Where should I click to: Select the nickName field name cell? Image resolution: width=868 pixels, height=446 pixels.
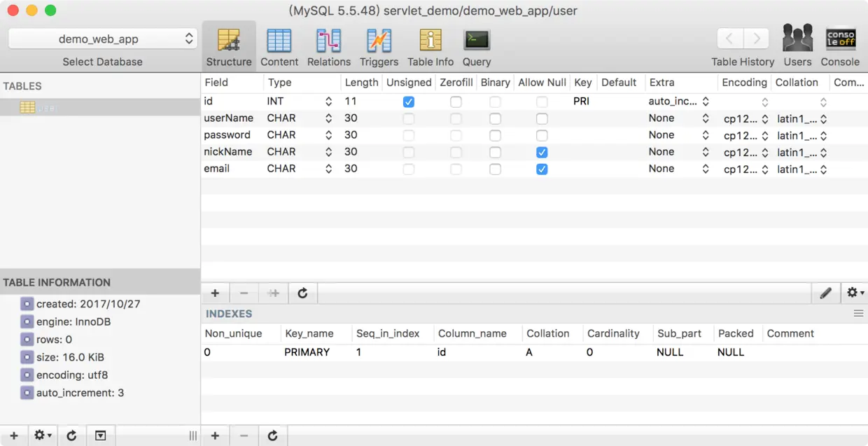click(x=229, y=152)
